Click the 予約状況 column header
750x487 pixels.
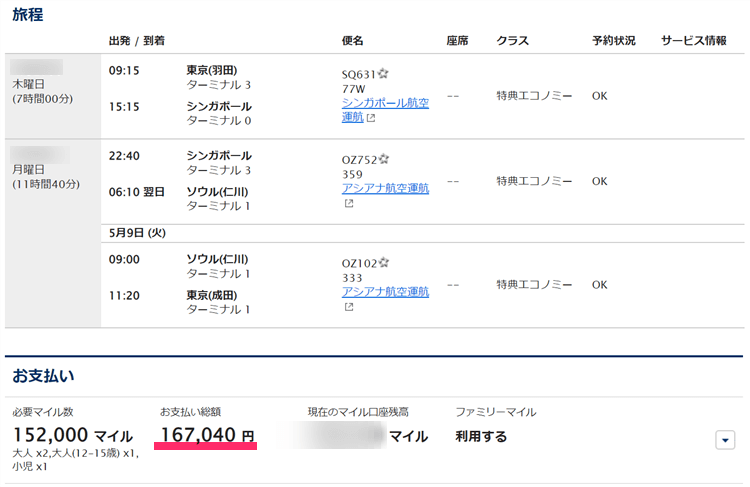tap(613, 41)
